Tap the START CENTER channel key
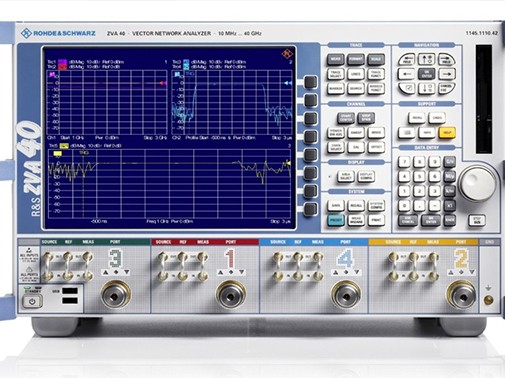The image size is (505, 378). coord(346,118)
